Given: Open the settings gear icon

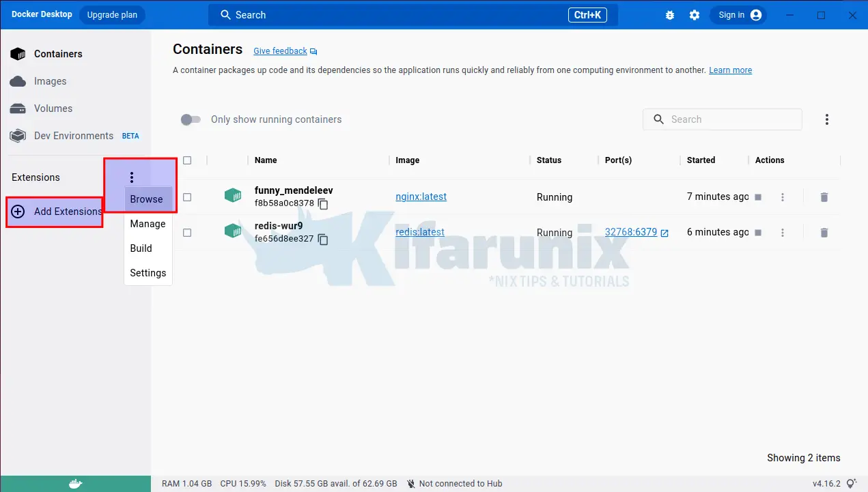Looking at the screenshot, I should 695,15.
